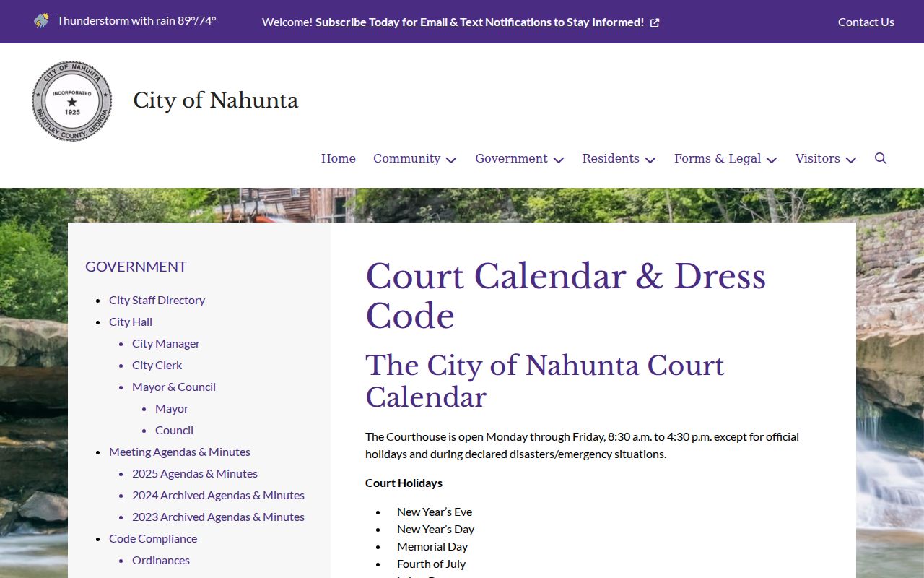Open Meeting Agendas & Minutes link

click(180, 452)
